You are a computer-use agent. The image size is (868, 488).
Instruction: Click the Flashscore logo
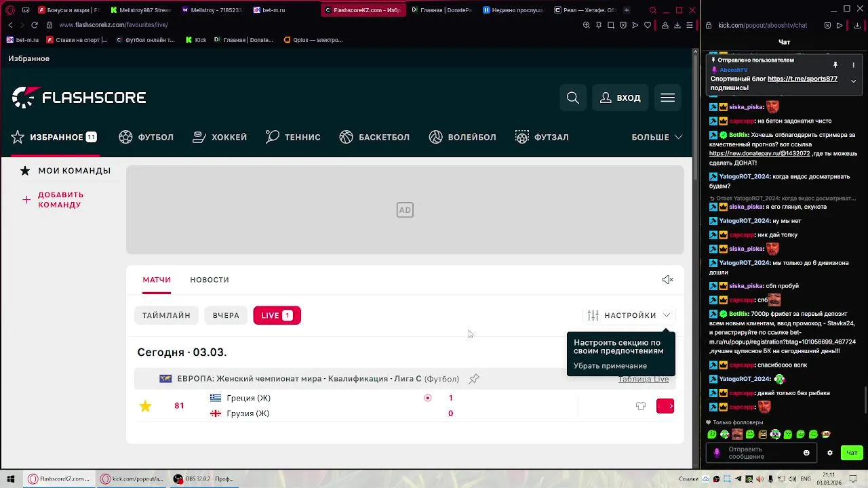point(79,98)
